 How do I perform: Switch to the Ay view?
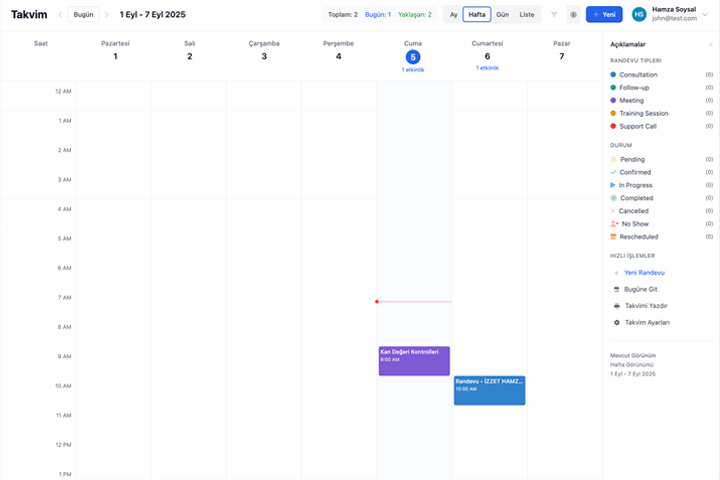(x=453, y=15)
